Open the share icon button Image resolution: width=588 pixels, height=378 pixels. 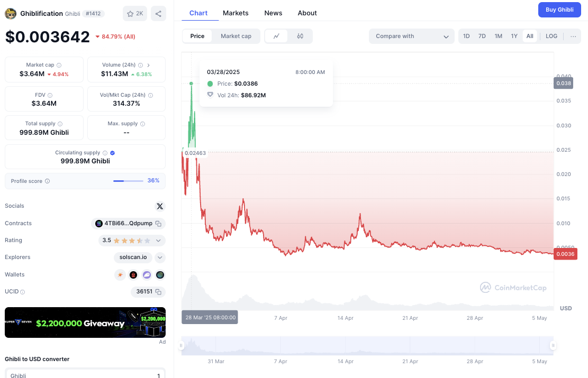pos(158,14)
